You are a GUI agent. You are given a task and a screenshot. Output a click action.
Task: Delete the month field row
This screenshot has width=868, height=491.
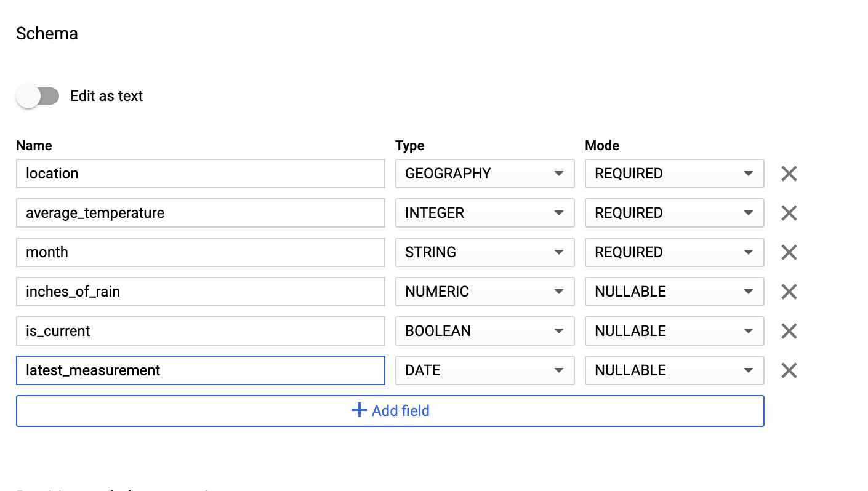point(789,252)
